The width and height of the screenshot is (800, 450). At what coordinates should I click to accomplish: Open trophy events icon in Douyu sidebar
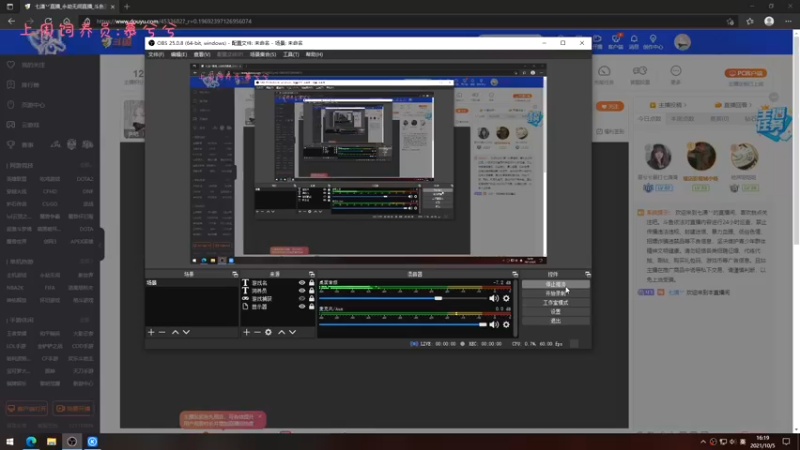pyautogui.click(x=11, y=144)
